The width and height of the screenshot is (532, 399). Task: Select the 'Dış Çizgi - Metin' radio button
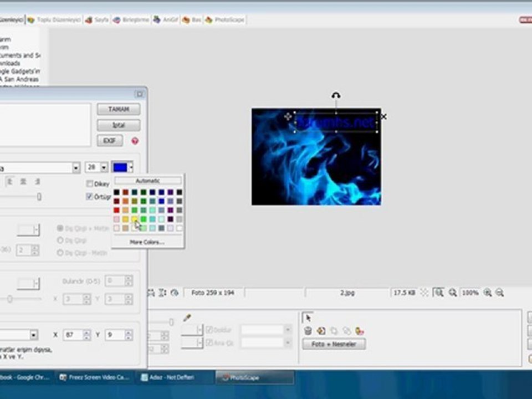click(60, 253)
